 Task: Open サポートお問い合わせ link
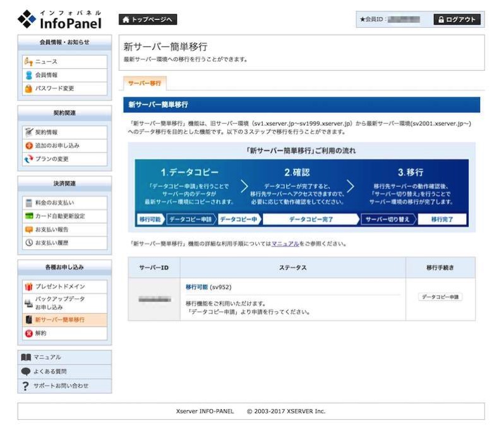64,386
